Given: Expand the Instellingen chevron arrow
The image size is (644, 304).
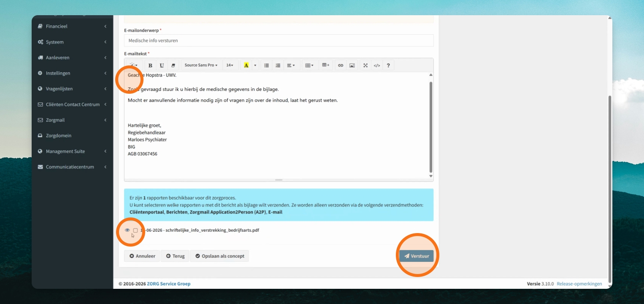Looking at the screenshot, I should [x=105, y=73].
